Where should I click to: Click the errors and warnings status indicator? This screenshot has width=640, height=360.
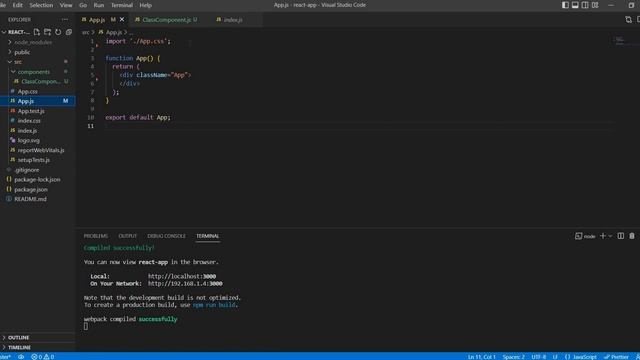[x=43, y=357]
